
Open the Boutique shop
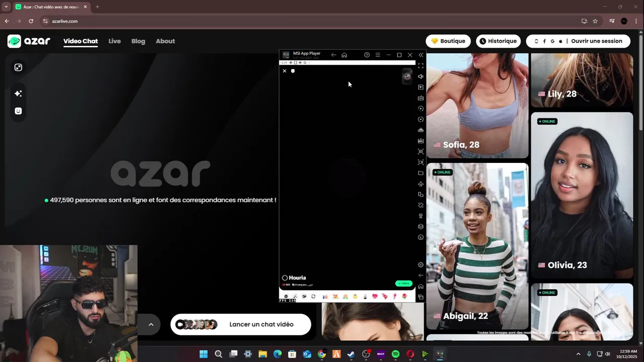[448, 41]
